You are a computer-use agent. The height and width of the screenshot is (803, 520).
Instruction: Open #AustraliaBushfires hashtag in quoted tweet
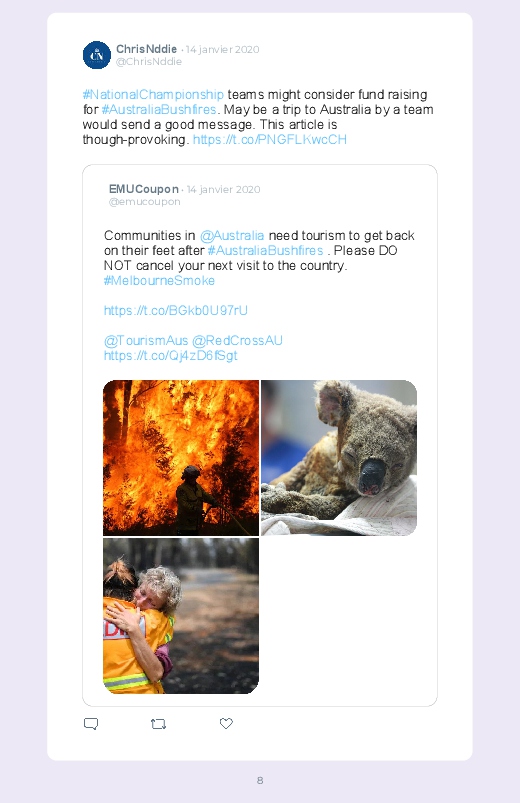[x=265, y=250]
